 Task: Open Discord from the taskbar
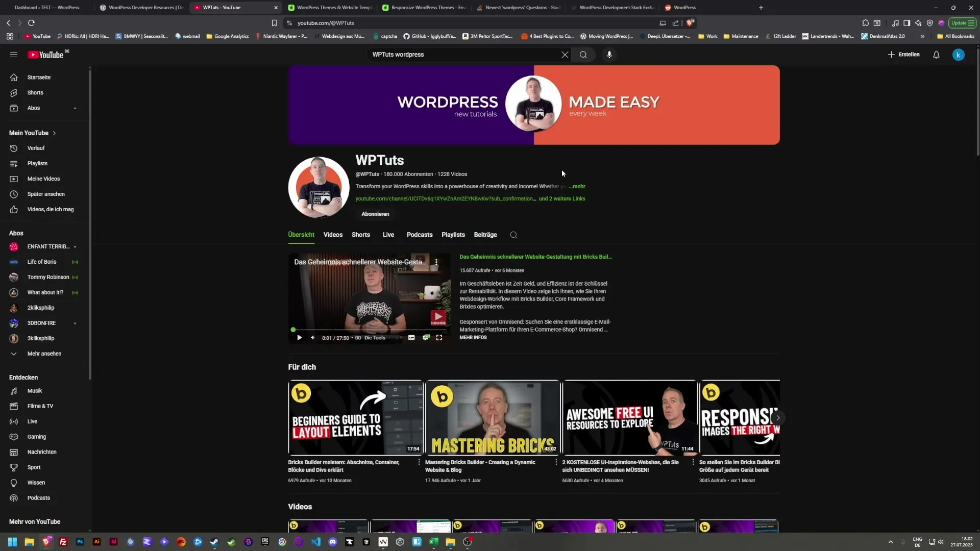[x=333, y=542]
